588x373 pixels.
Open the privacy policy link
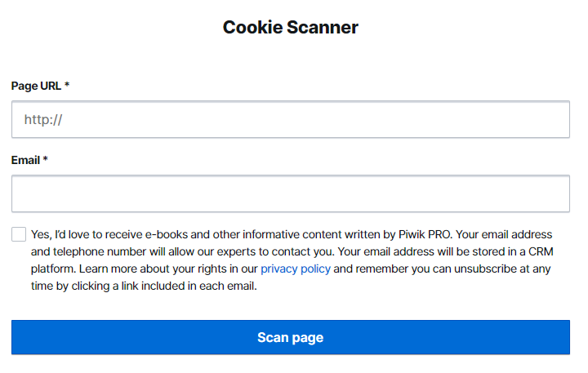click(295, 269)
